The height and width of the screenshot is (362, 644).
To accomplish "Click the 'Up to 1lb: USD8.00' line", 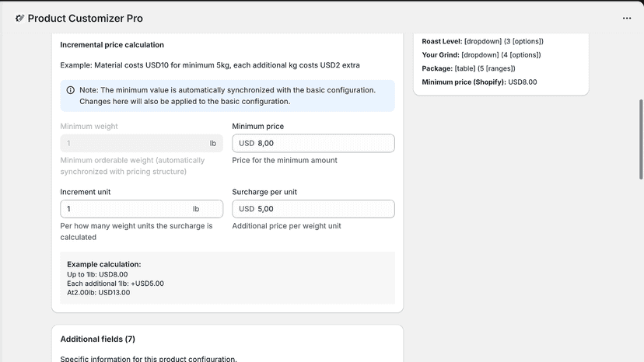I will click(x=97, y=274).
